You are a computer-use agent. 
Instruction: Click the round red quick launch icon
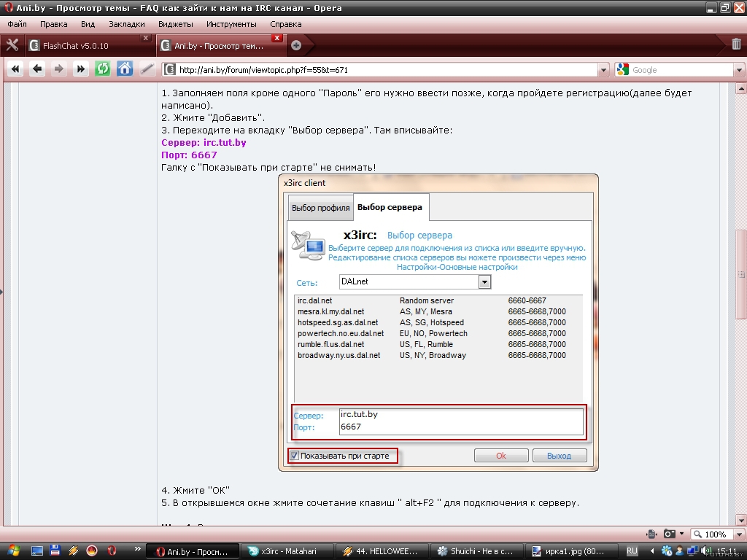click(x=92, y=551)
